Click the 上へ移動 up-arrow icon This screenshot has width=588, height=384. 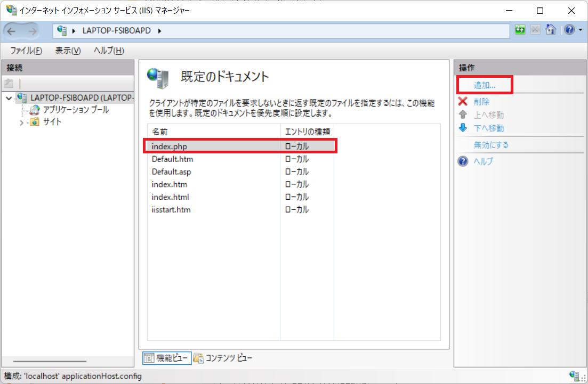click(x=463, y=115)
